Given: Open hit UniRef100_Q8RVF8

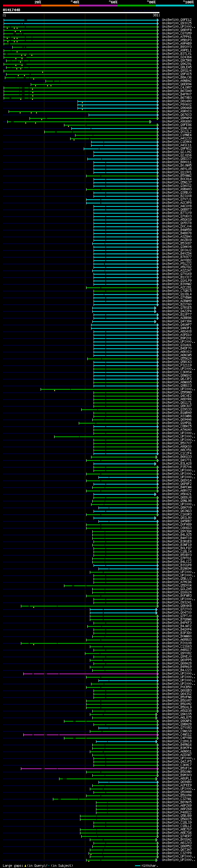Looking at the screenshot, I should [177, 30].
